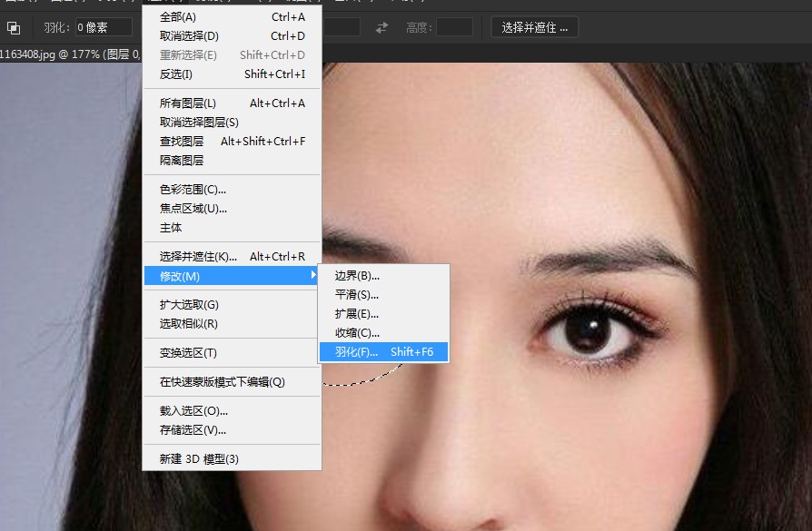Select 边界(B) from the submenu
Image resolution: width=812 pixels, height=531 pixels.
354,276
